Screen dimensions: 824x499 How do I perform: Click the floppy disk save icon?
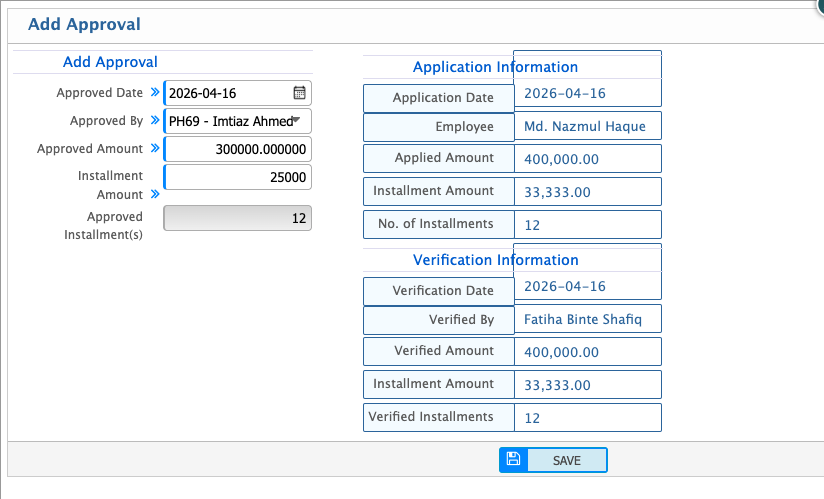click(x=513, y=459)
